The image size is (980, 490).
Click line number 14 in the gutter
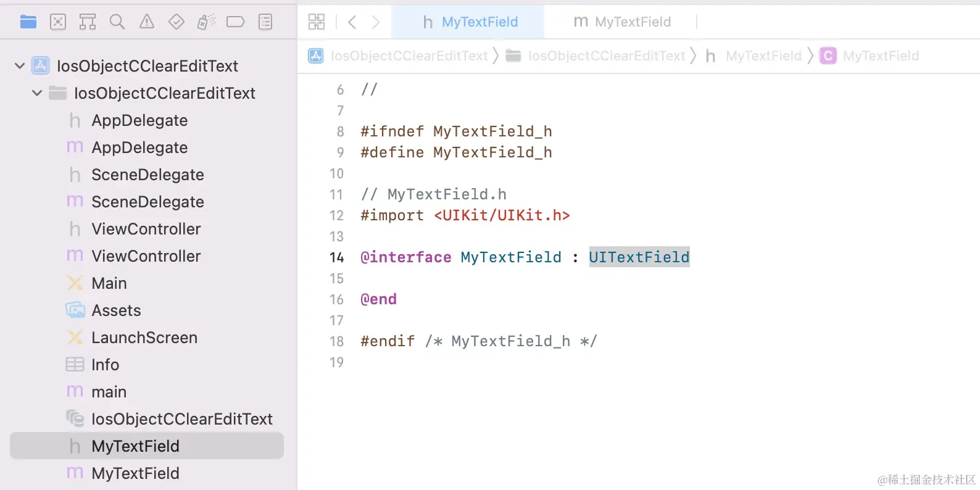coord(336,257)
